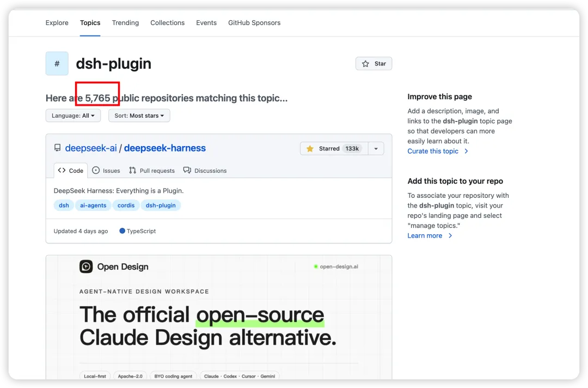
Task: Go to the Events tab
Action: (206, 22)
